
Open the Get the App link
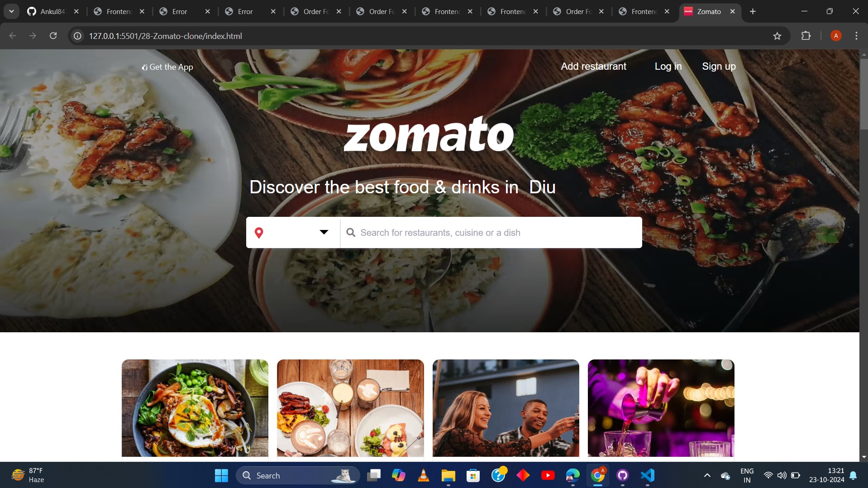pyautogui.click(x=167, y=67)
